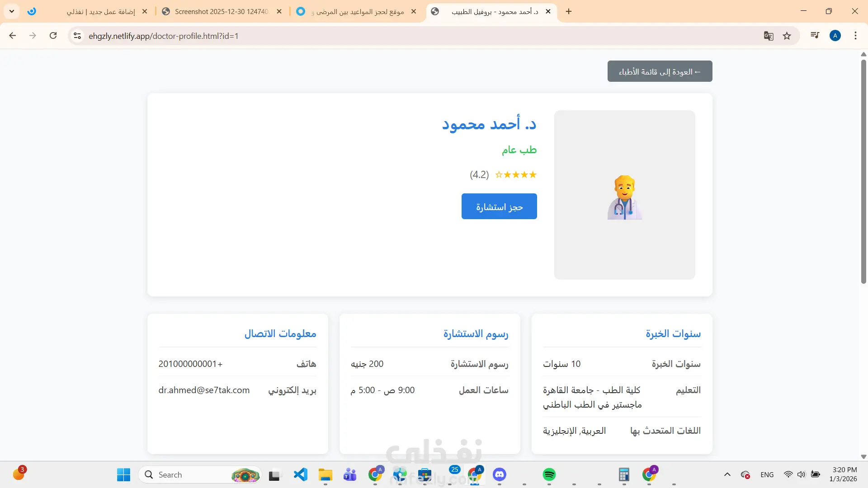Click the translate page icon in address bar
The image size is (868, 488).
pyautogui.click(x=768, y=36)
